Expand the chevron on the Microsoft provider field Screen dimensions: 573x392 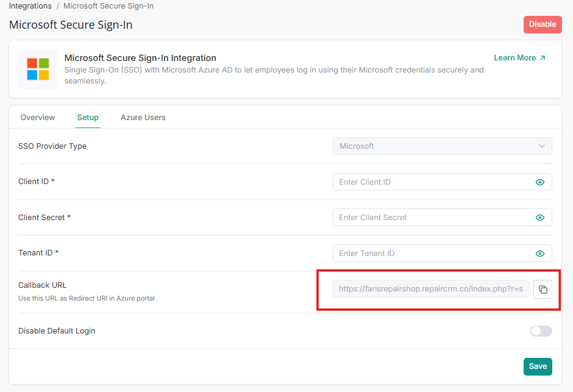click(542, 146)
